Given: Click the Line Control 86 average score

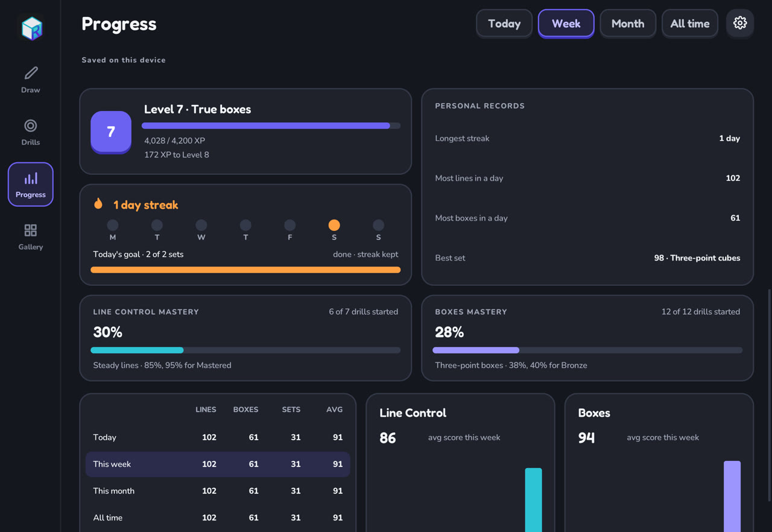Looking at the screenshot, I should tap(388, 437).
